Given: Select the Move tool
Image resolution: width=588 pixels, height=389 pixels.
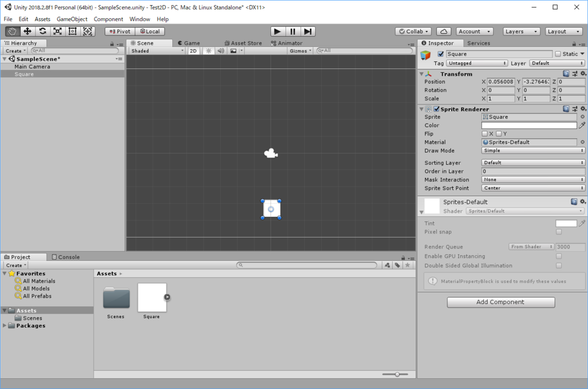Looking at the screenshot, I should [28, 32].
